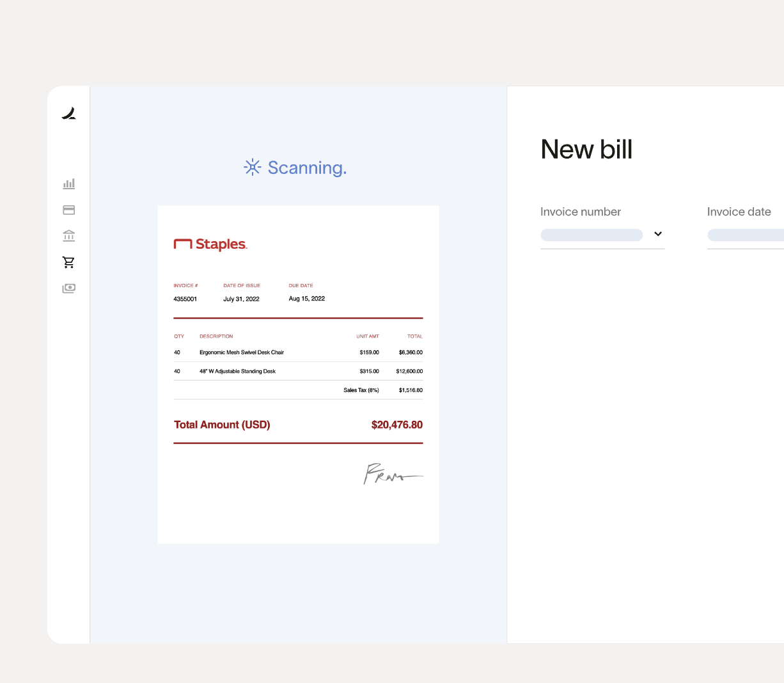This screenshot has width=784, height=683.
Task: Click sales tax amount '$1,516.80'
Action: coord(411,390)
